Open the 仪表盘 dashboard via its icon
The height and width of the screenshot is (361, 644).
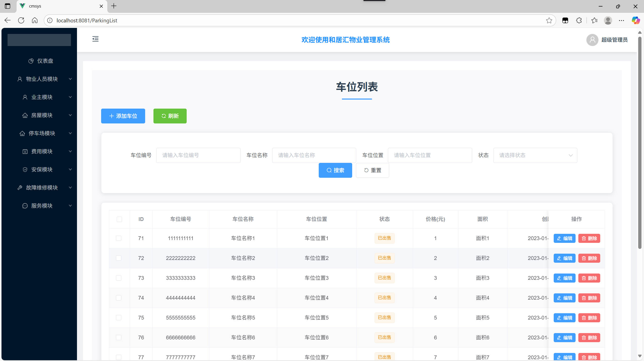coord(31,61)
